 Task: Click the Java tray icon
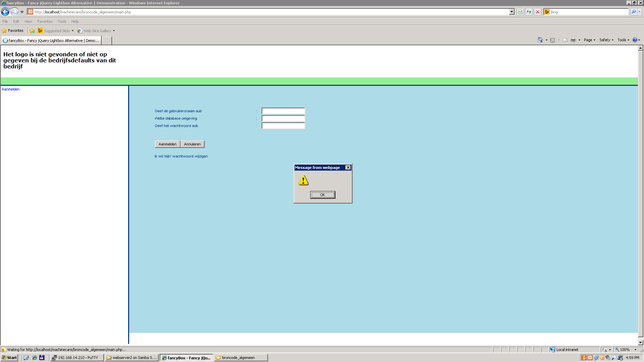click(584, 358)
